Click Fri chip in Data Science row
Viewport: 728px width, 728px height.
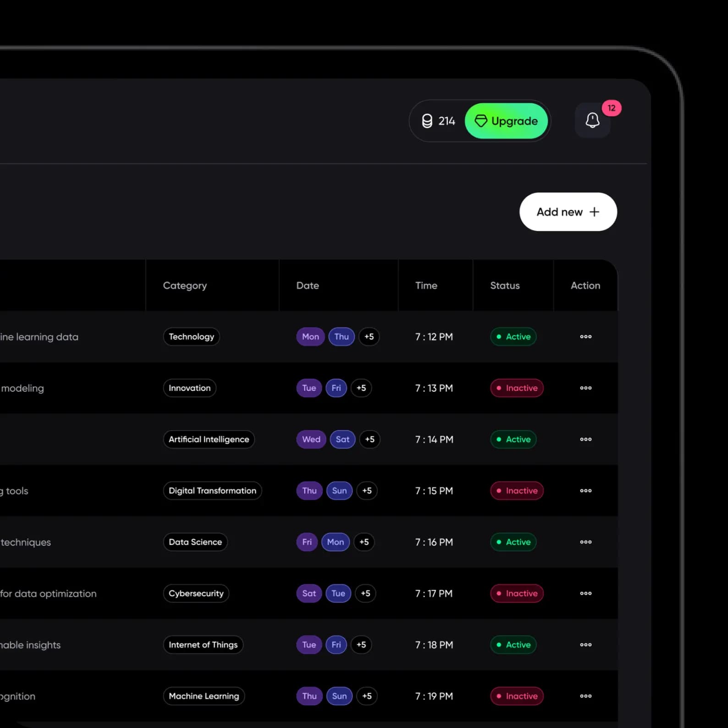pyautogui.click(x=307, y=542)
